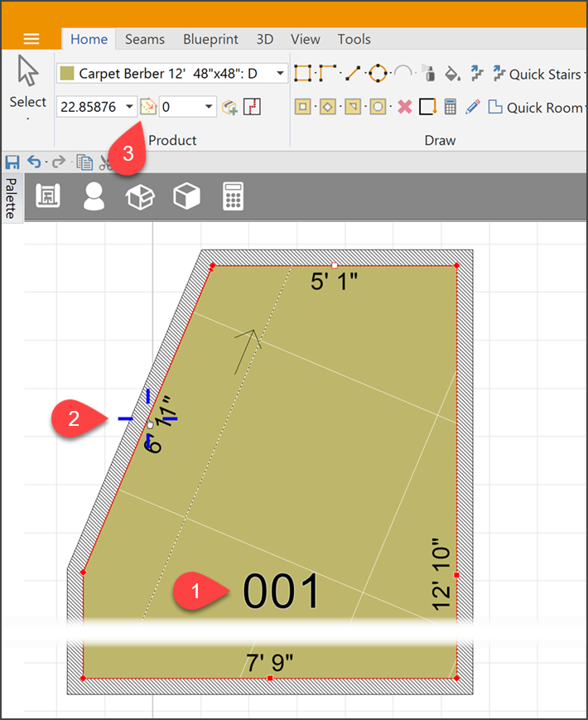The image size is (588, 720).
Task: Select the circle cutout tool
Action: (x=378, y=107)
